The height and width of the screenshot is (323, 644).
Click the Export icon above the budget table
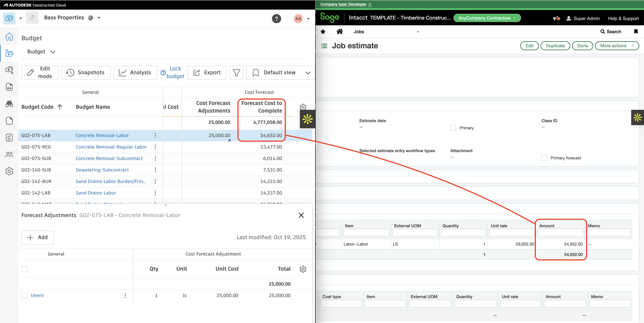pyautogui.click(x=197, y=72)
